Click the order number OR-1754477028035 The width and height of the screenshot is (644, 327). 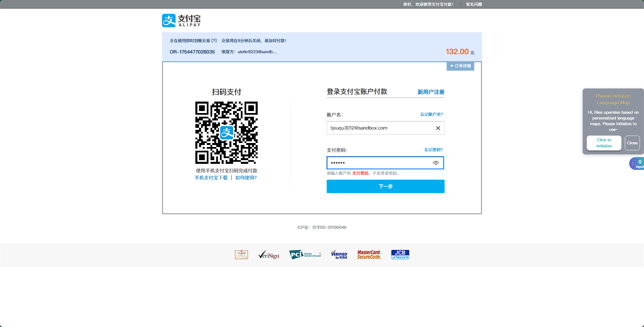tap(192, 52)
